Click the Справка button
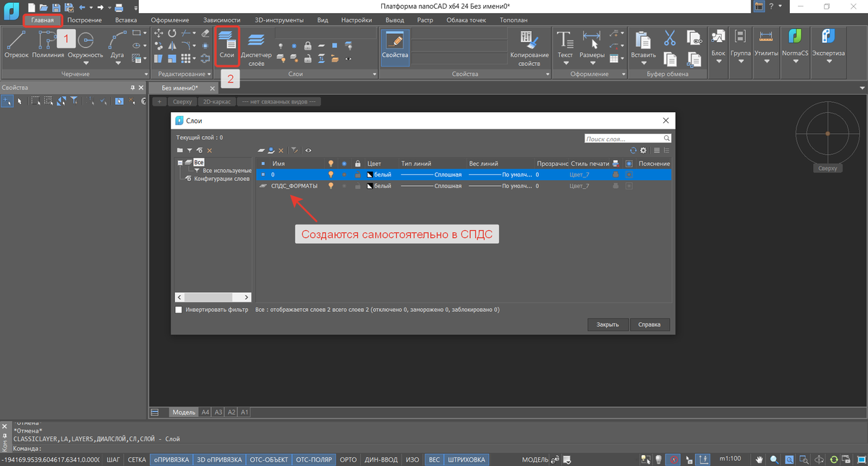The width and height of the screenshot is (868, 466). (650, 325)
